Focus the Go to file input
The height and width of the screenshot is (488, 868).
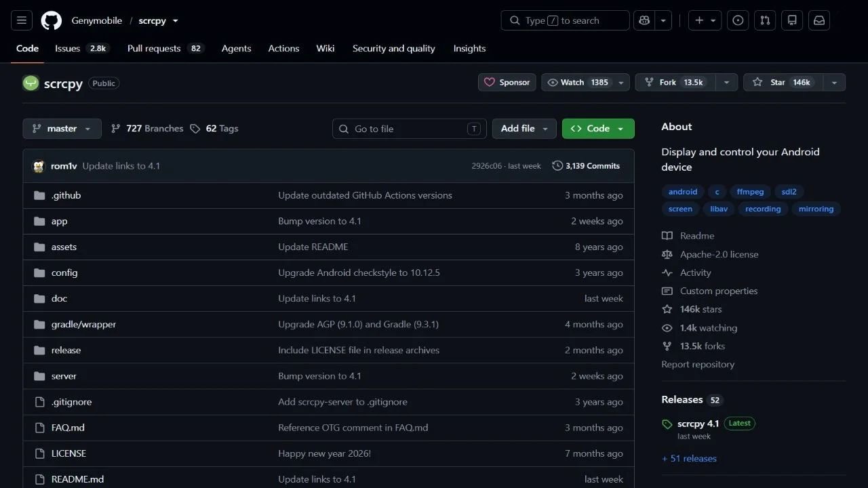410,129
